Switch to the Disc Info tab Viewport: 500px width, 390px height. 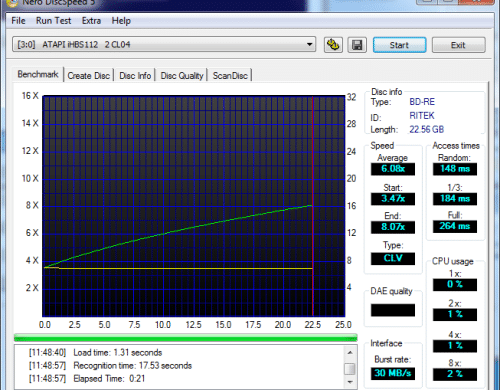point(135,76)
